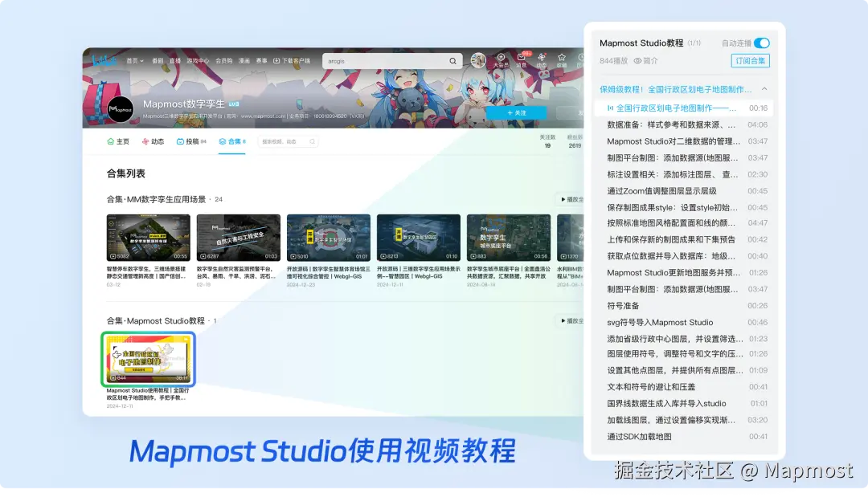
Task: Open 漫画 in the top navigation
Action: point(244,61)
